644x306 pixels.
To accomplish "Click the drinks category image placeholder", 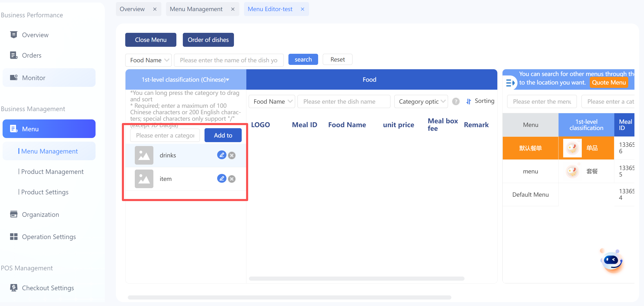I will (x=144, y=155).
